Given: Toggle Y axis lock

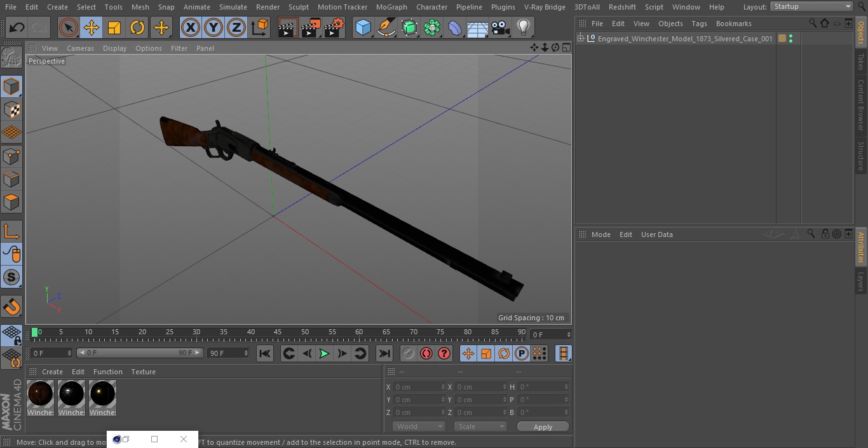Looking at the screenshot, I should coord(214,27).
